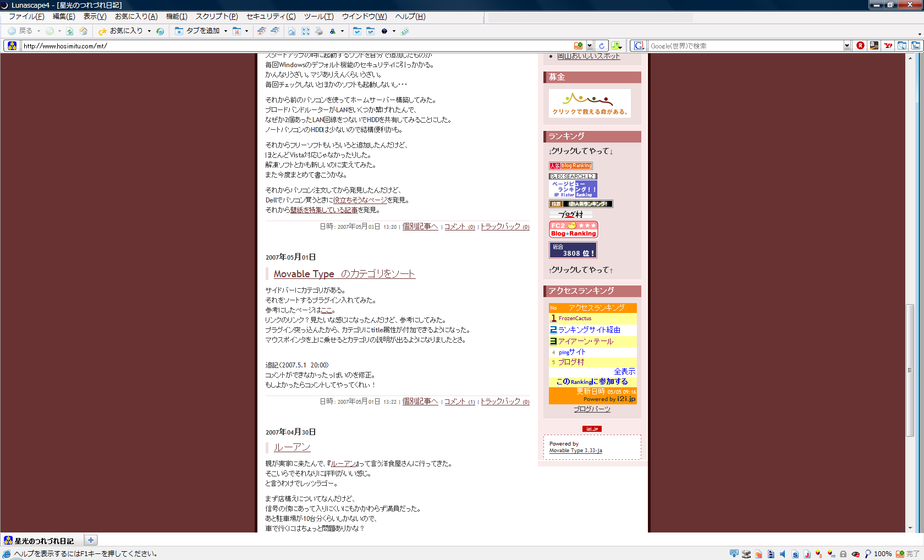
Task: Click the ブログ村 ranking banner
Action: (570, 215)
